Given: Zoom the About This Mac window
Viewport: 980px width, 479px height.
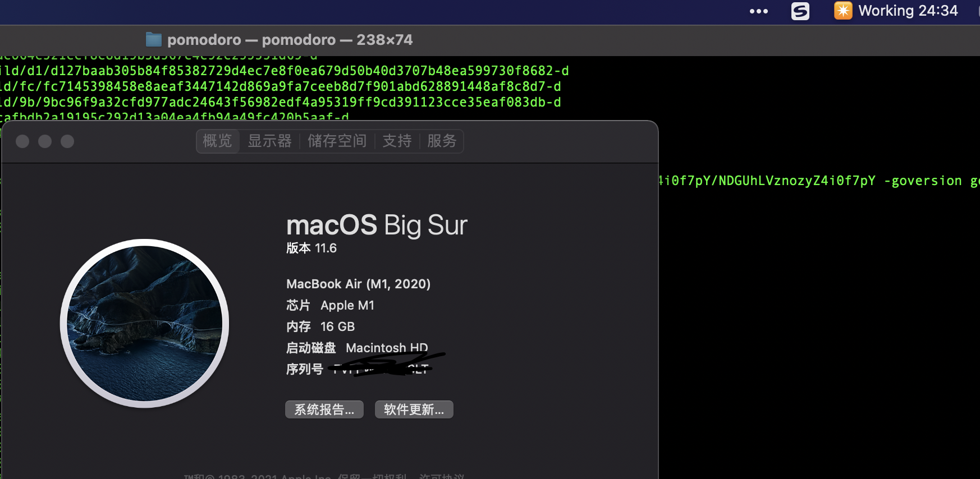Looking at the screenshot, I should point(67,141).
